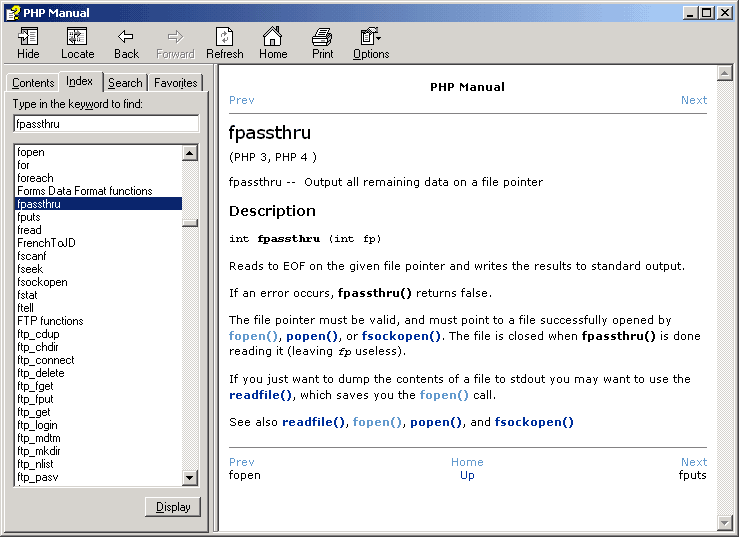739x537 pixels.
Task: Switch to the Contents tab
Action: click(x=33, y=83)
